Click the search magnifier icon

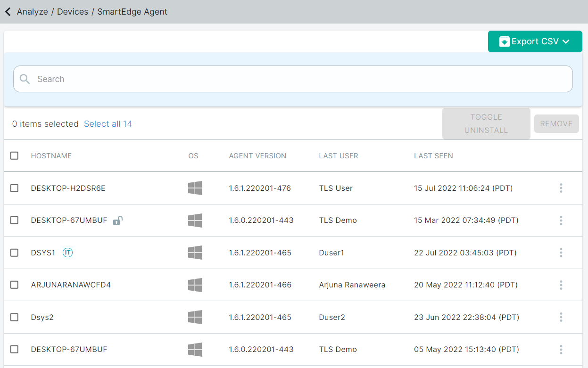pos(25,79)
